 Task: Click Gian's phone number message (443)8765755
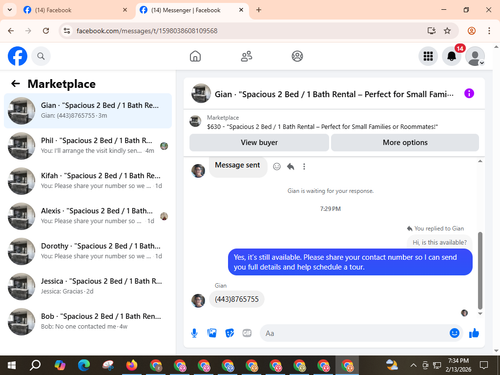click(236, 299)
